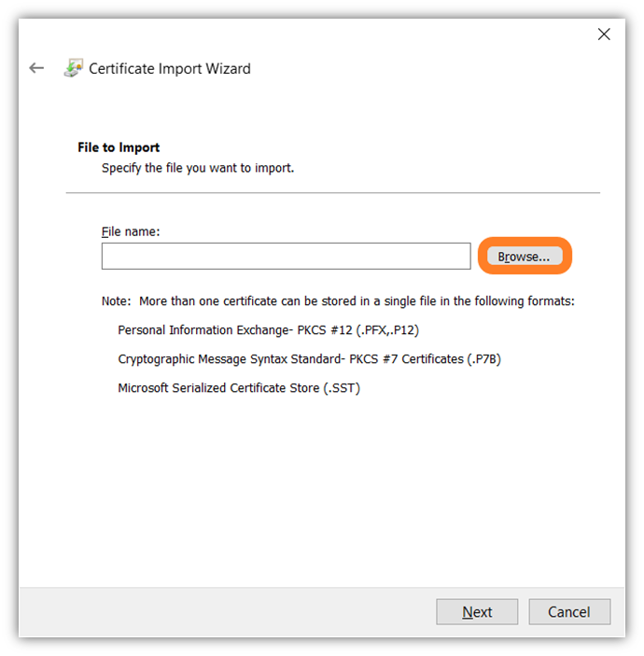Focus the File name input field
Image resolution: width=644 pixels, height=656 pixels.
coord(286,256)
